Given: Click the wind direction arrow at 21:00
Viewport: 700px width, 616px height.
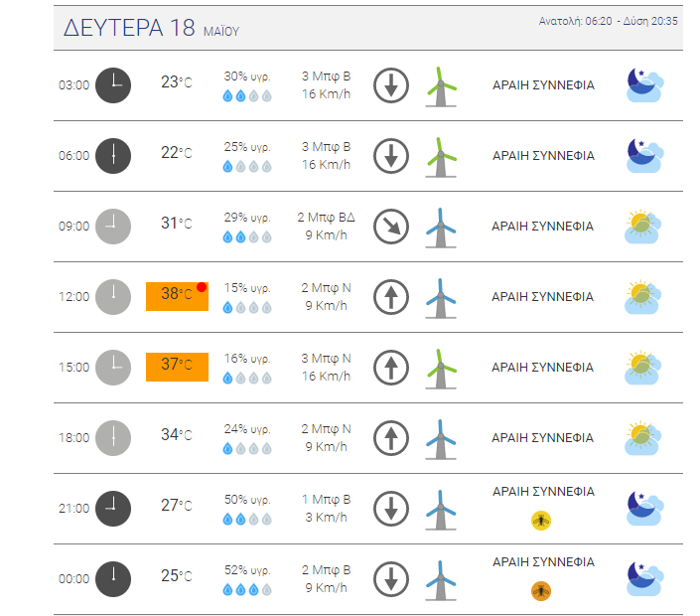Looking at the screenshot, I should click(391, 509).
